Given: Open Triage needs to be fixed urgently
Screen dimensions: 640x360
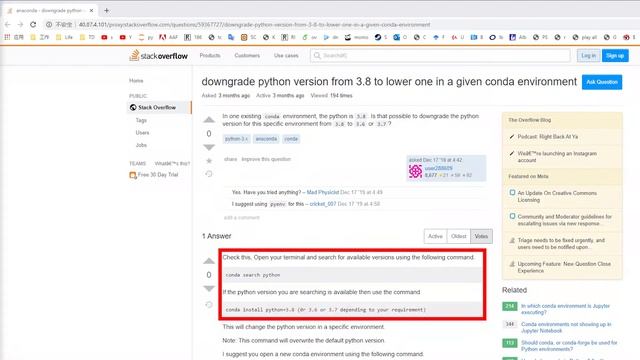Looking at the screenshot, I should (x=561, y=244).
